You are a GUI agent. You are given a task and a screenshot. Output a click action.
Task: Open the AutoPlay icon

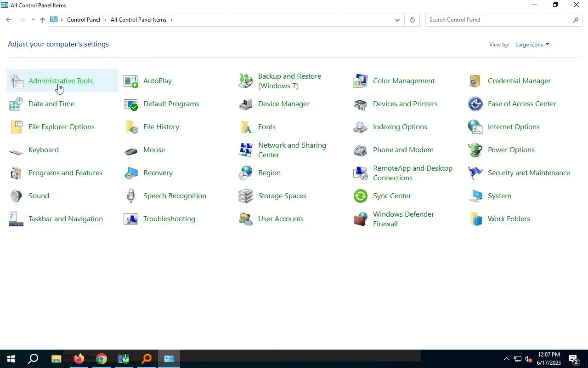pyautogui.click(x=131, y=81)
